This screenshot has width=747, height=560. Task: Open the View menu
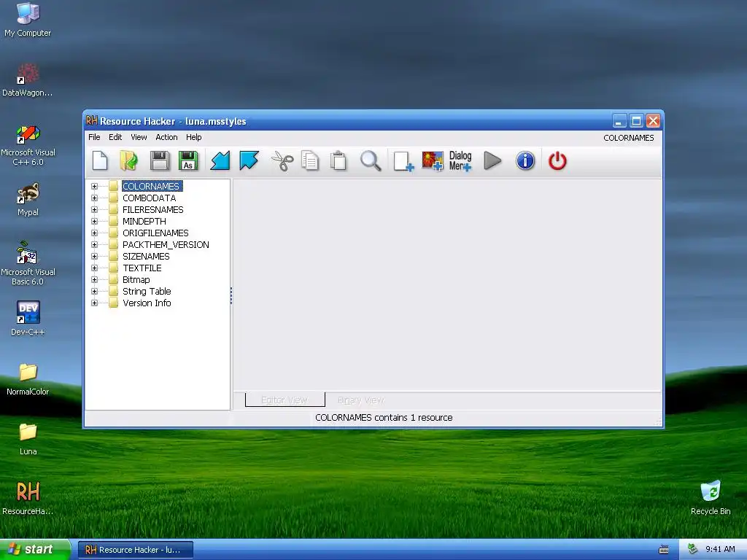(x=139, y=137)
